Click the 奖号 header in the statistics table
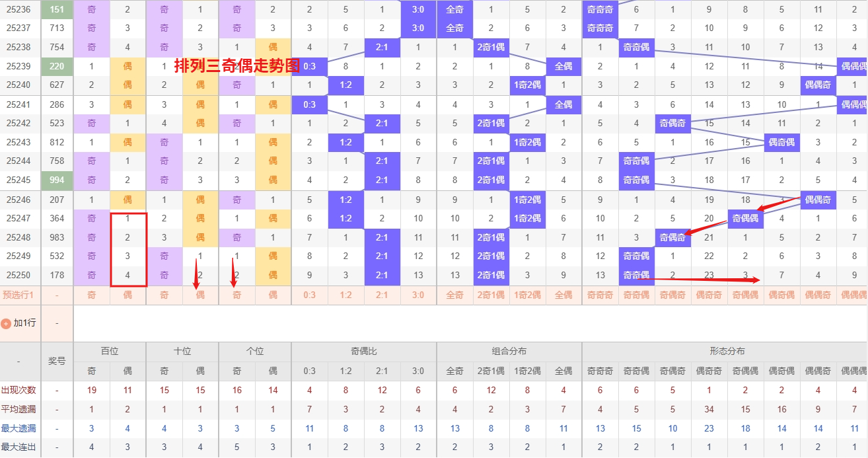This screenshot has width=868, height=458. (57, 362)
